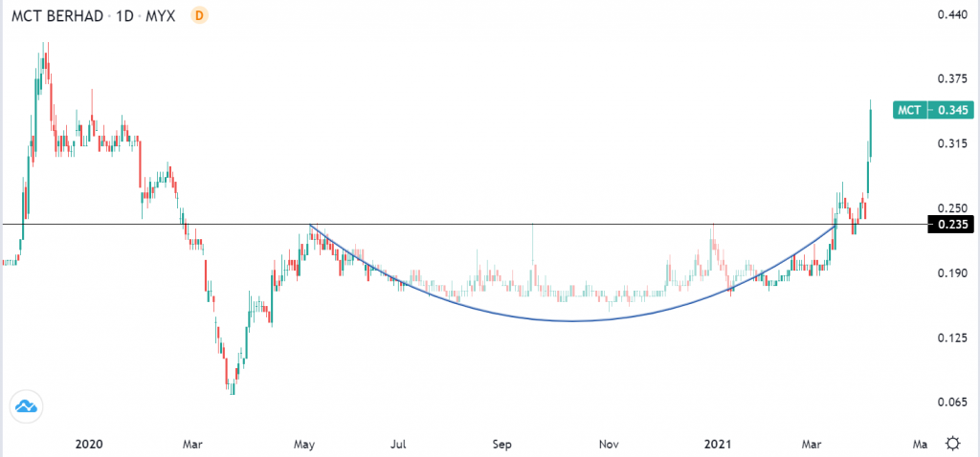Click the Sep time axis label
The width and height of the screenshot is (980, 457).
coord(501,445)
